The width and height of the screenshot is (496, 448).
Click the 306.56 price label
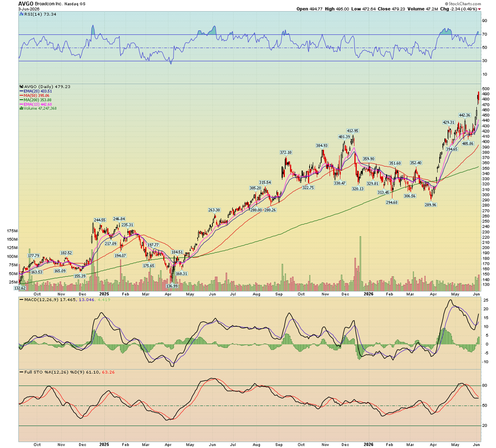point(410,196)
